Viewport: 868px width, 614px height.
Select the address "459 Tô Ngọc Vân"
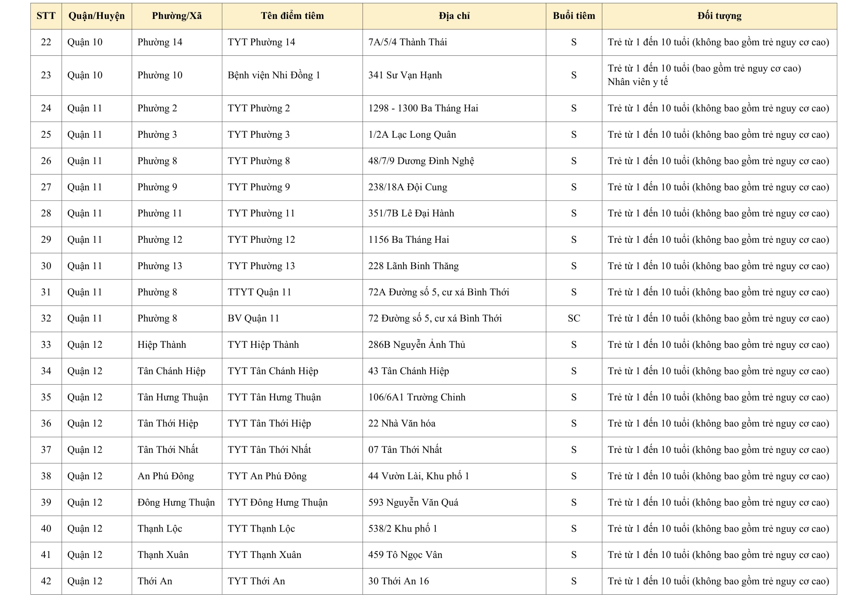point(405,555)
